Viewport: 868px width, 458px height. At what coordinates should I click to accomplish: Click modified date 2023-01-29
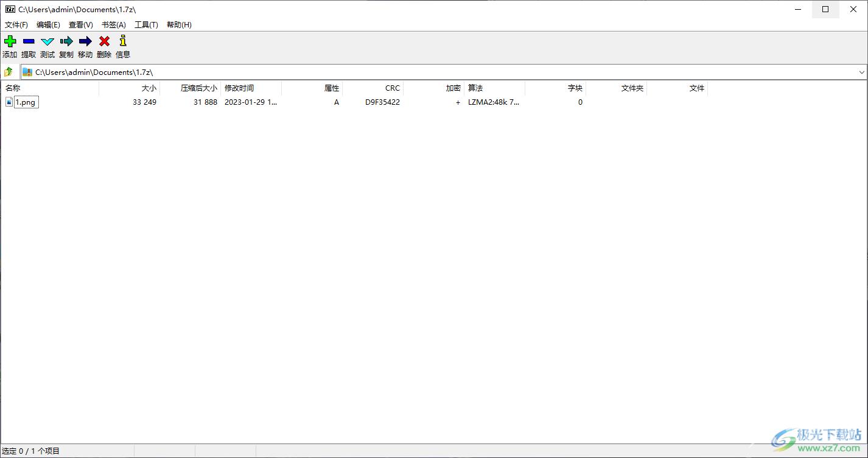pos(251,102)
